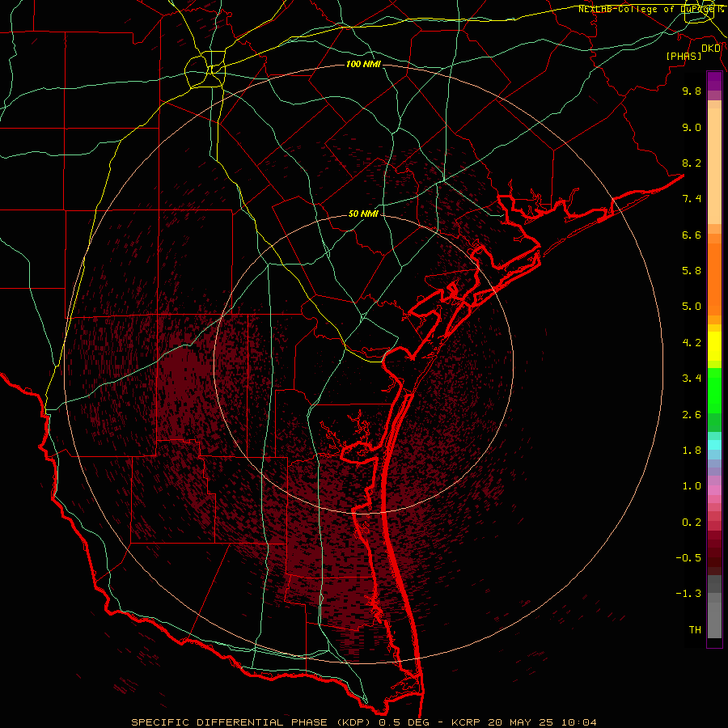Pick the cyan segment of the color bar
Image resolution: width=728 pixels, height=728 pixels.
coord(714,445)
